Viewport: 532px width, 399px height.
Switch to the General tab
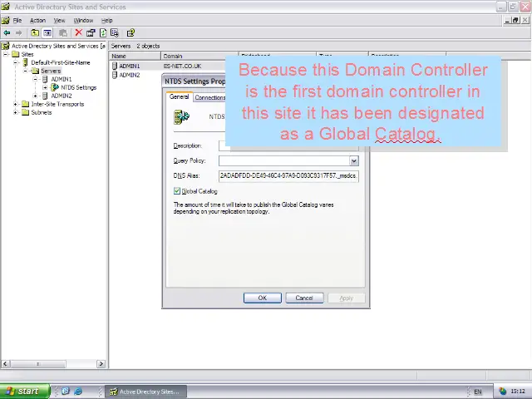click(x=180, y=96)
